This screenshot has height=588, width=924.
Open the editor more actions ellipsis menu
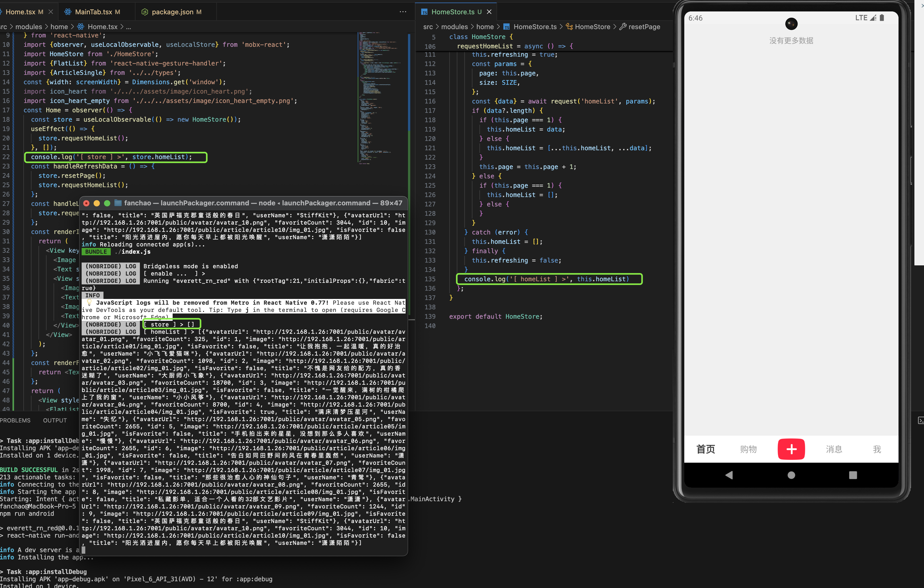[403, 12]
